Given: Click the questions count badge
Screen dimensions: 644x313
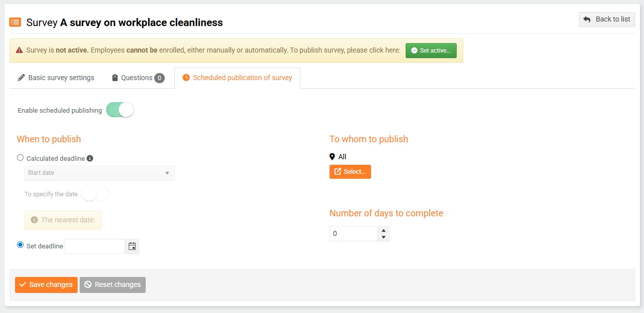Looking at the screenshot, I should (x=159, y=78).
